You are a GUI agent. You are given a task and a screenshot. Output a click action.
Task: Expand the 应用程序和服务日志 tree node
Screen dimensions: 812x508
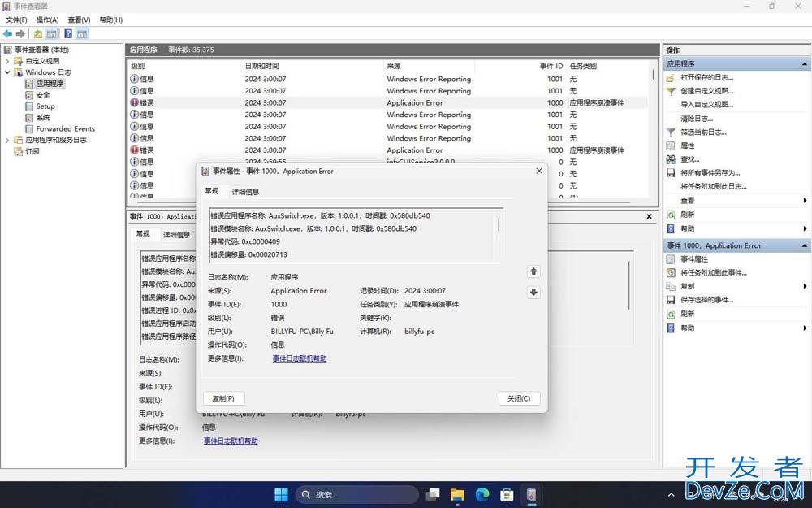click(7, 140)
